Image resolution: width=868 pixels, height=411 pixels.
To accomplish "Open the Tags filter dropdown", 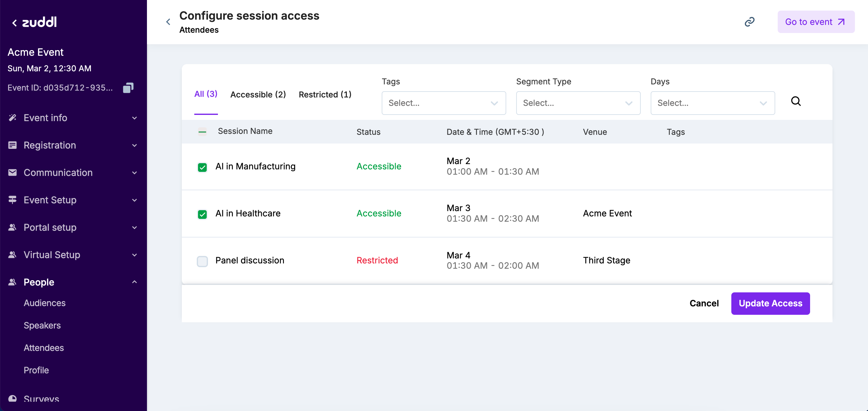I will [443, 103].
